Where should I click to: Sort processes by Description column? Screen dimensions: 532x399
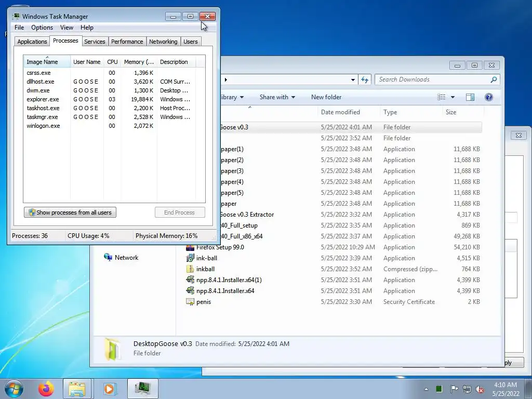point(176,62)
